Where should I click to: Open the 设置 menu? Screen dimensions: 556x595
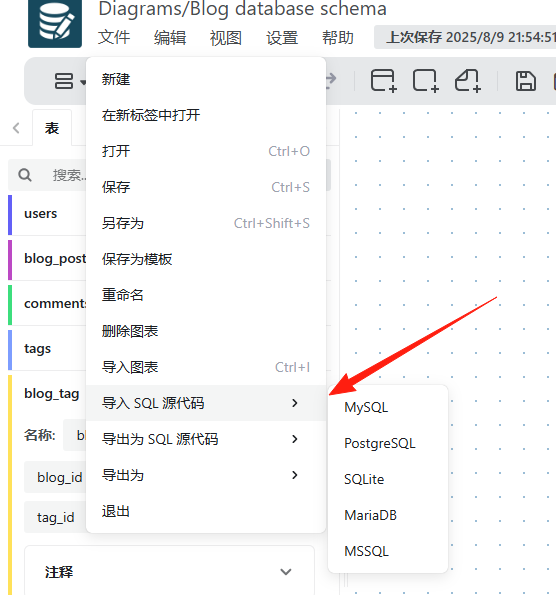(x=282, y=38)
